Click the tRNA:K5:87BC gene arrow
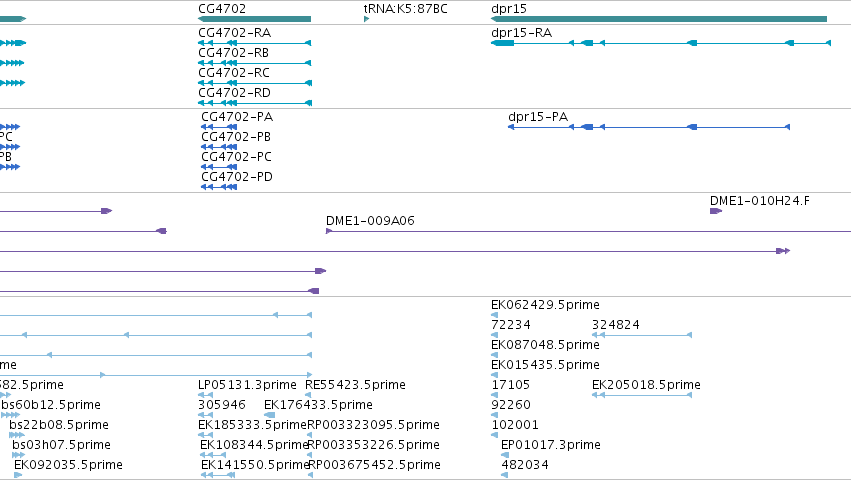The height and width of the screenshot is (480, 851). click(366, 19)
